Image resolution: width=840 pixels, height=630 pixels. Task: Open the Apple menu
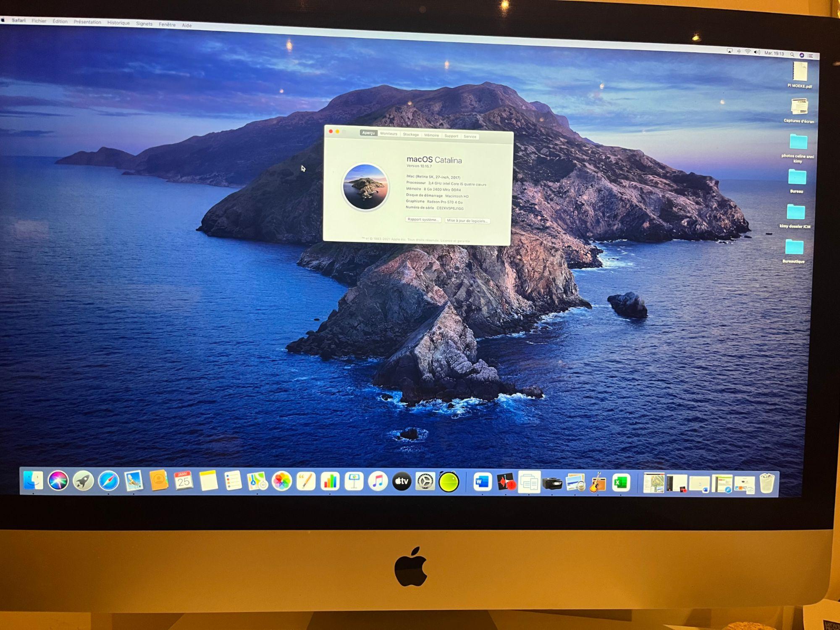tap(3, 19)
